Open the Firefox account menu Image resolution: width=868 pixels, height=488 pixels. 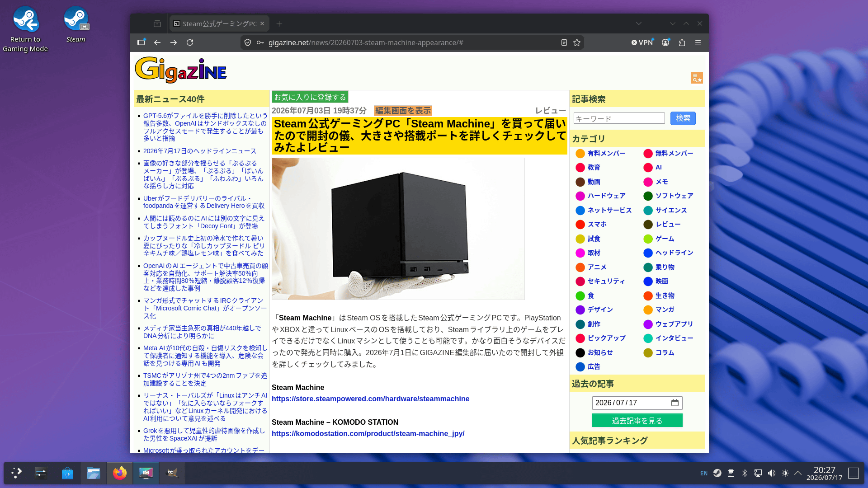665,42
